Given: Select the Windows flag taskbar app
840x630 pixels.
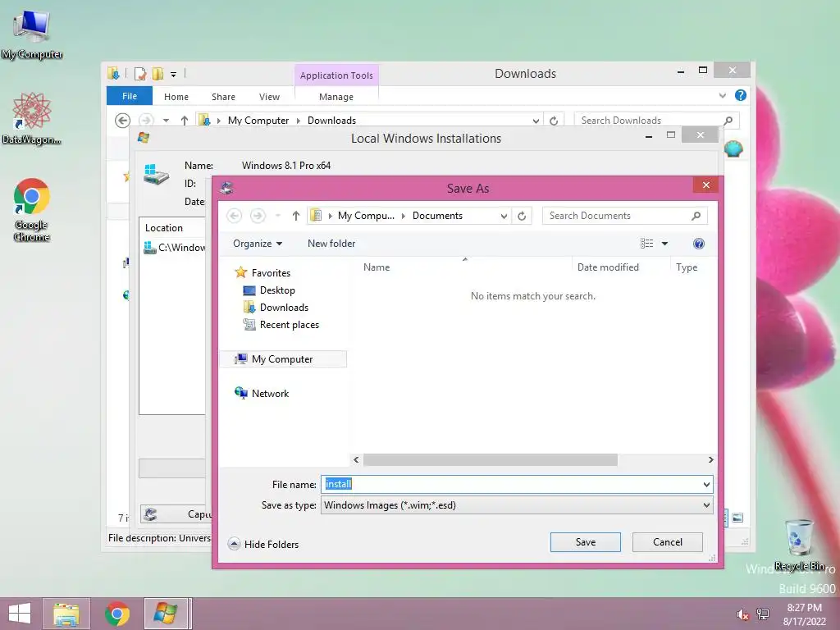Looking at the screenshot, I should [166, 614].
